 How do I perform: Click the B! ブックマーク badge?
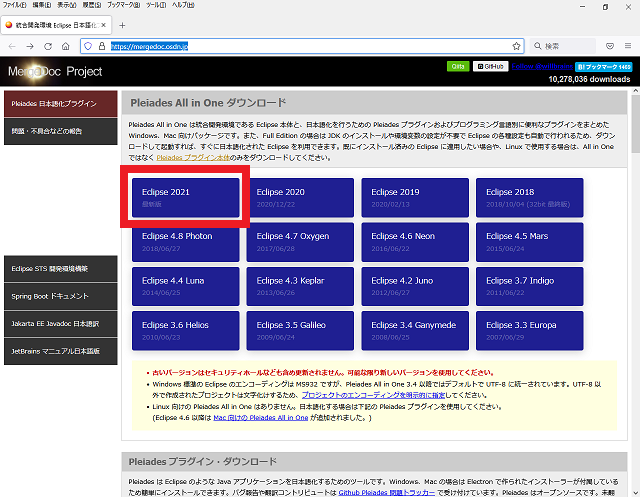(x=603, y=67)
